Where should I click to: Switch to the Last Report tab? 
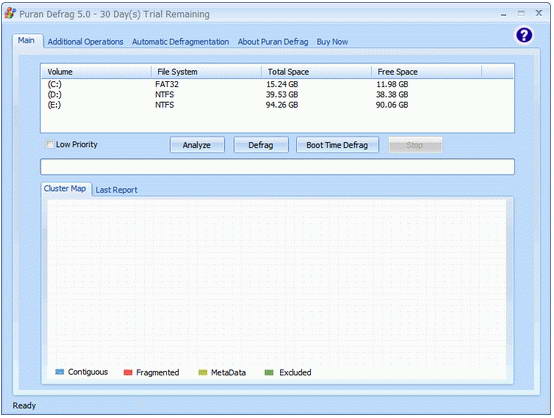point(116,190)
